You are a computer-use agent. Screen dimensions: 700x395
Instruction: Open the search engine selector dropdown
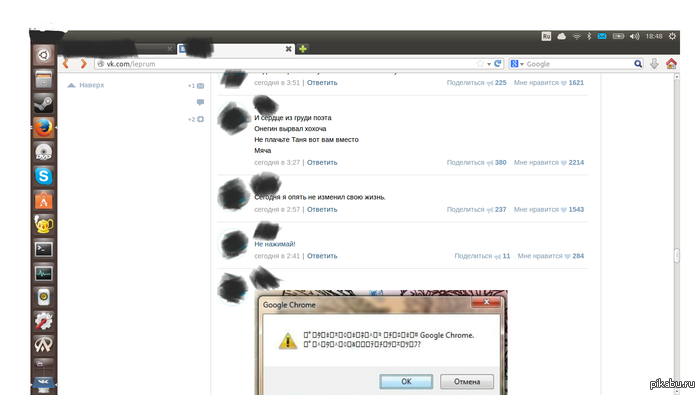517,64
